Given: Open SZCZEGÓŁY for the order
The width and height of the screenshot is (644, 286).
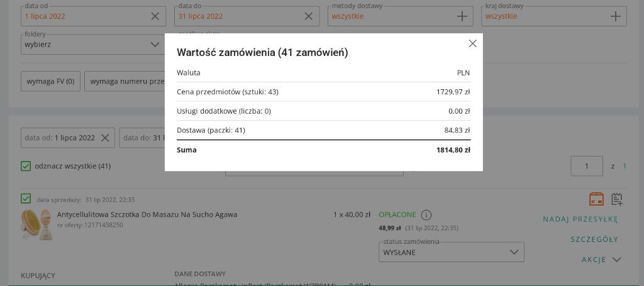Looking at the screenshot, I should (x=594, y=239).
